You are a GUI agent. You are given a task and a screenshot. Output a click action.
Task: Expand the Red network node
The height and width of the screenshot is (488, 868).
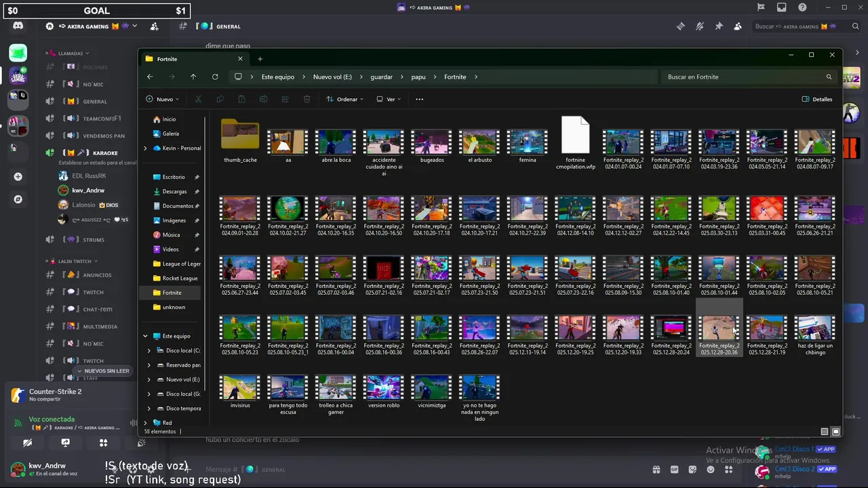pos(145,423)
